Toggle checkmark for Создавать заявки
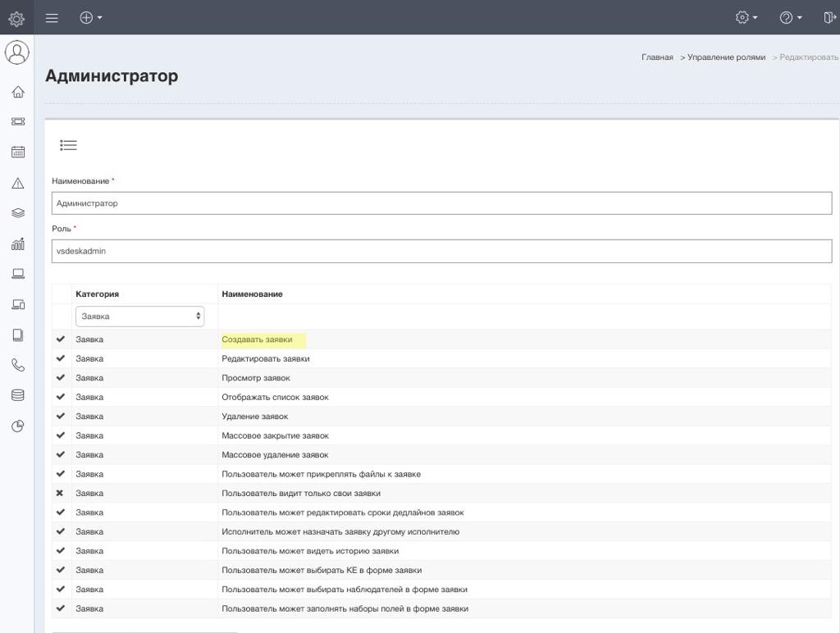Image resolution: width=840 pixels, height=633 pixels. click(x=60, y=339)
